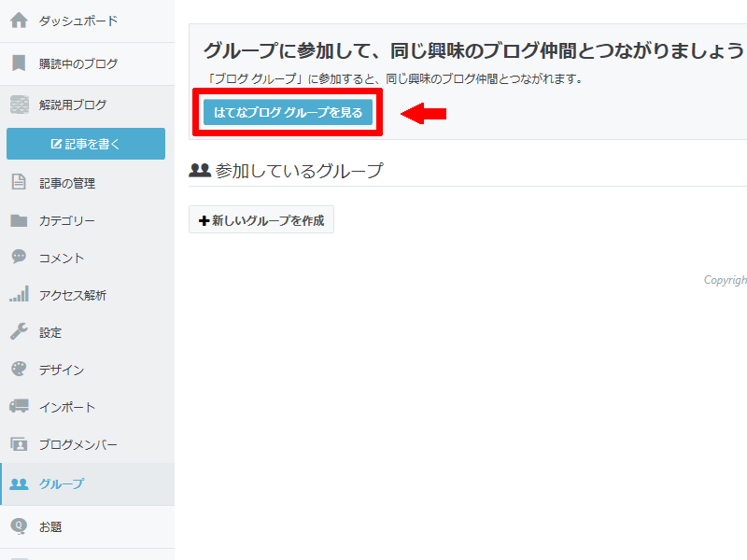Click the bar chart icon for アクセス解析
This screenshot has height=560, width=747.
tap(19, 294)
